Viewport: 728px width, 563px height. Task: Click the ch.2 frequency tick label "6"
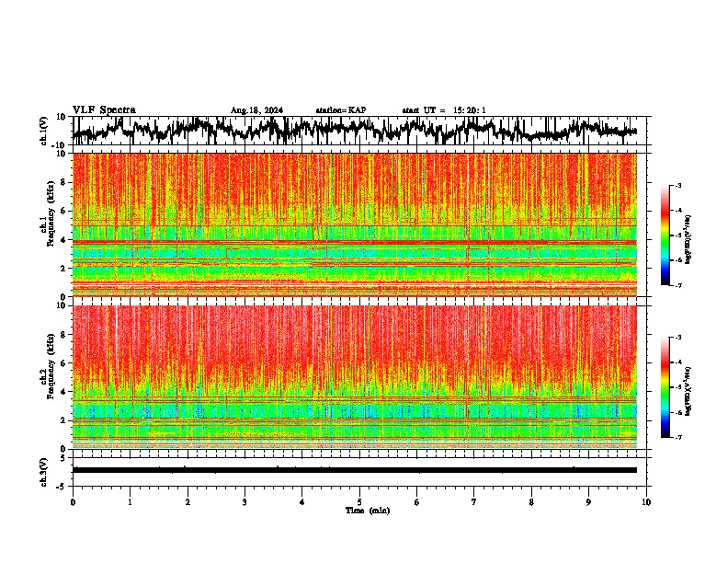click(63, 363)
